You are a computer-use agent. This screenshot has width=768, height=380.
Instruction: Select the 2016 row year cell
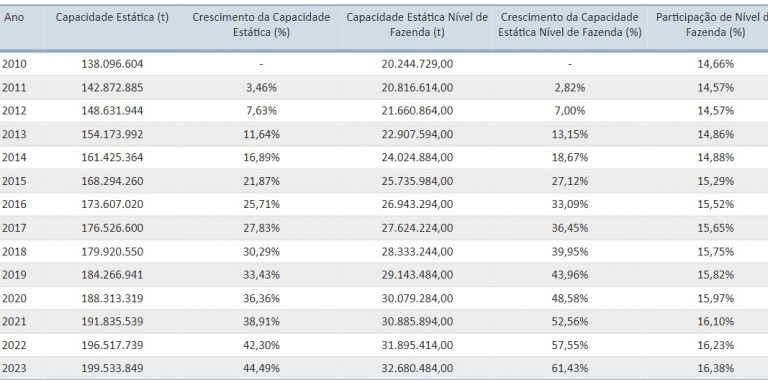click(14, 204)
